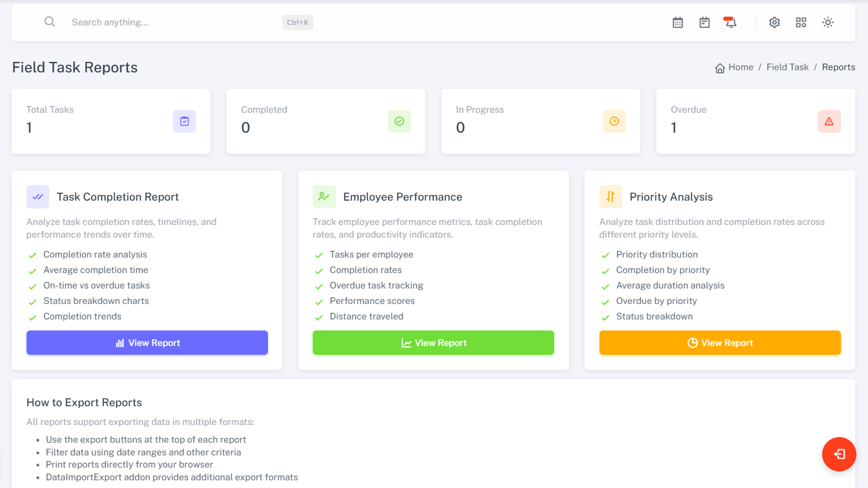Click the calendar event note icon
This screenshot has width=868, height=488.
point(704,23)
